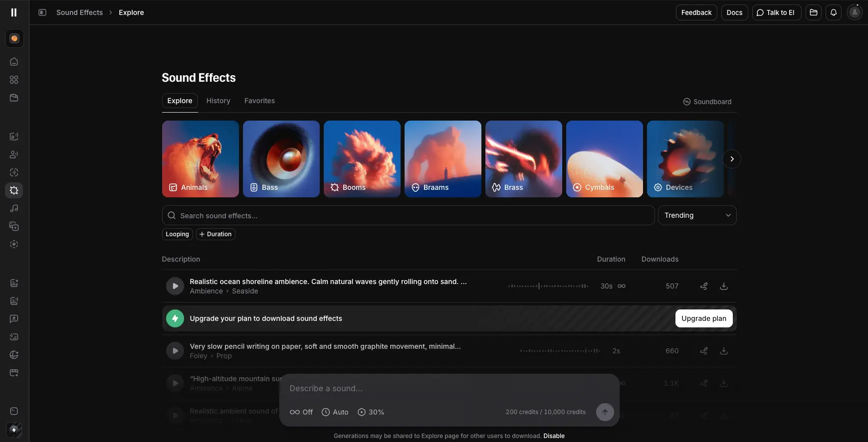Open the Cymbals category card
868x442 pixels.
click(x=605, y=159)
